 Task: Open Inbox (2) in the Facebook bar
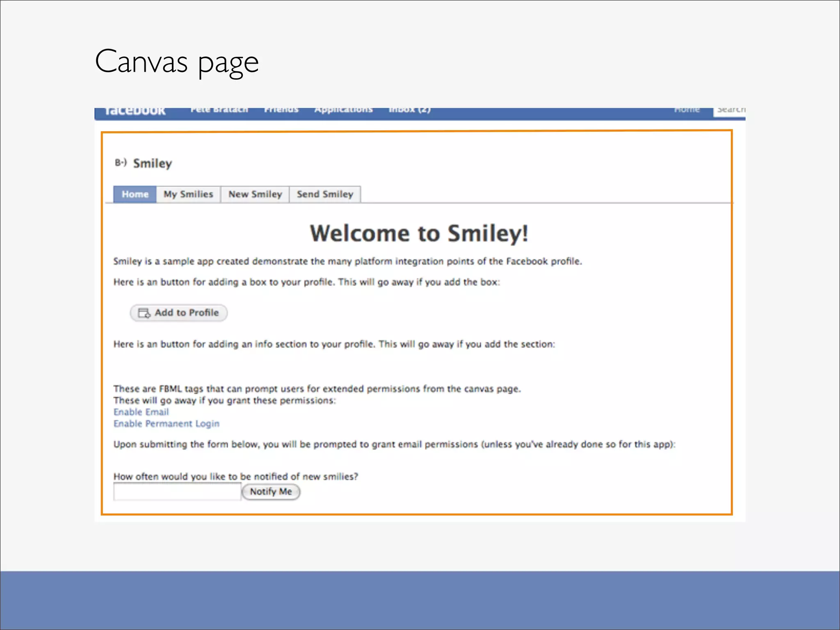pos(410,110)
